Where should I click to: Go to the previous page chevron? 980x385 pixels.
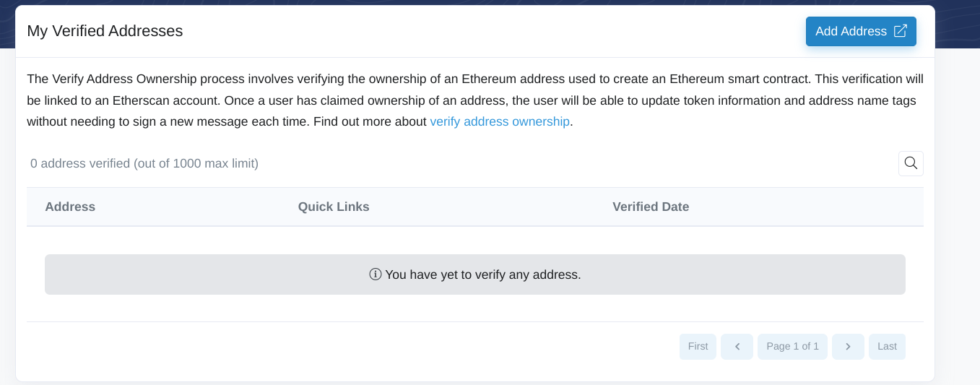click(x=737, y=347)
